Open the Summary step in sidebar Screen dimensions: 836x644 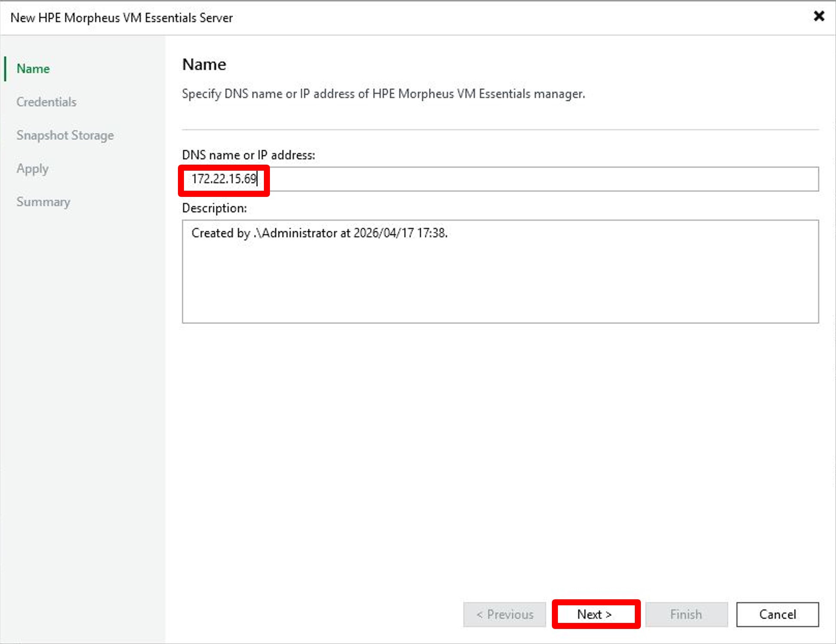coord(43,202)
